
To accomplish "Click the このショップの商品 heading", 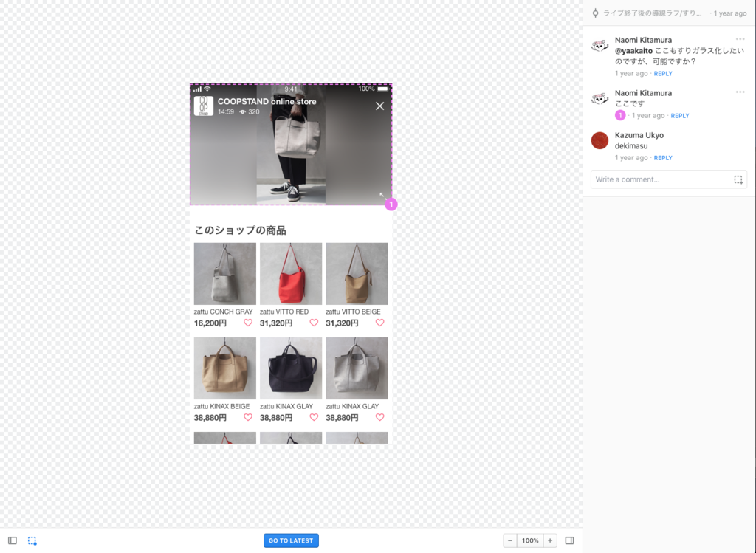I will coord(240,230).
